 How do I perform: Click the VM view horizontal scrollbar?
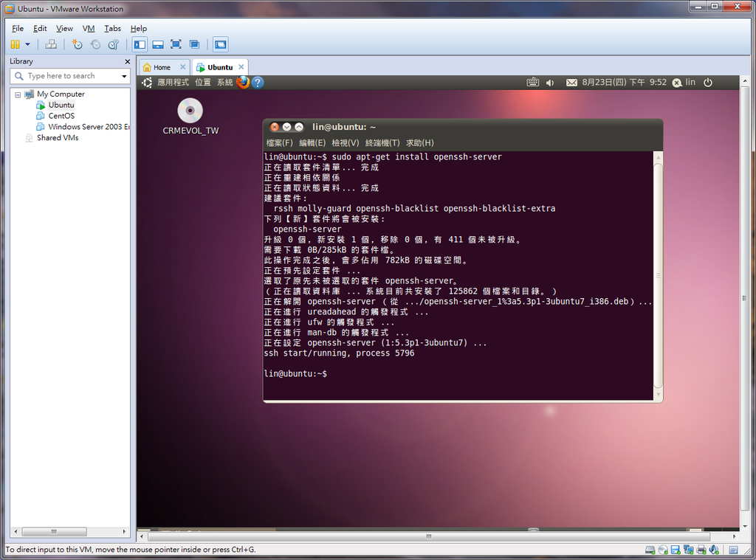click(429, 536)
